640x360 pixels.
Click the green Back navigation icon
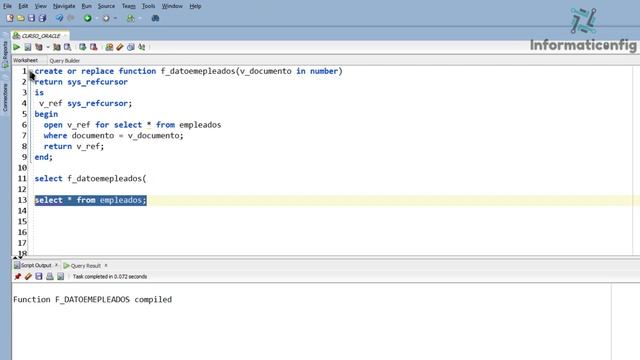87,18
